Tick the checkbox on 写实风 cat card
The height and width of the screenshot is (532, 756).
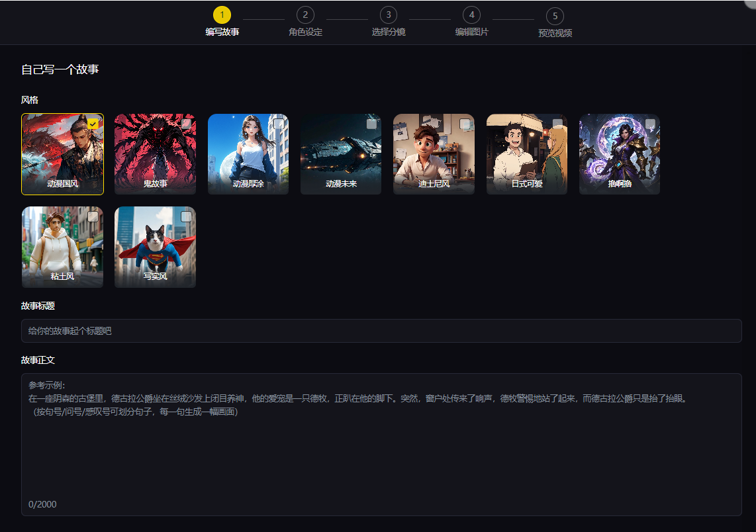(186, 216)
